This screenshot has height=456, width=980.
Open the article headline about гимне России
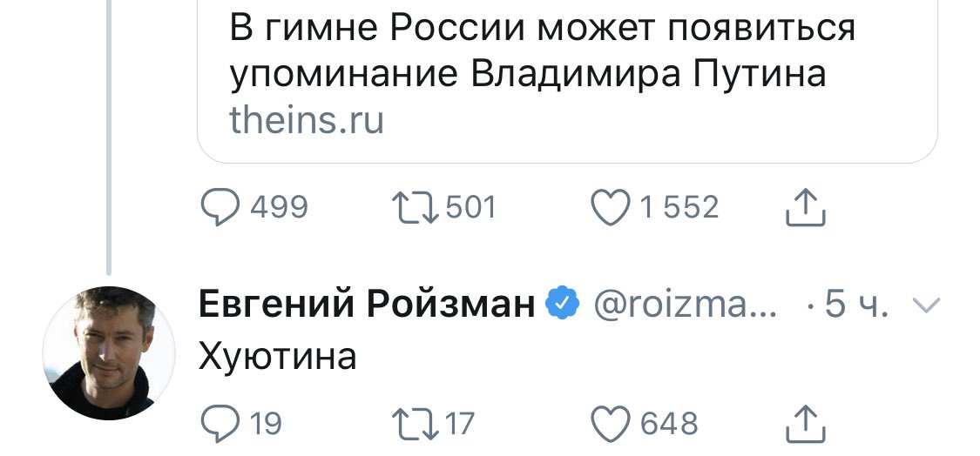pos(542,52)
